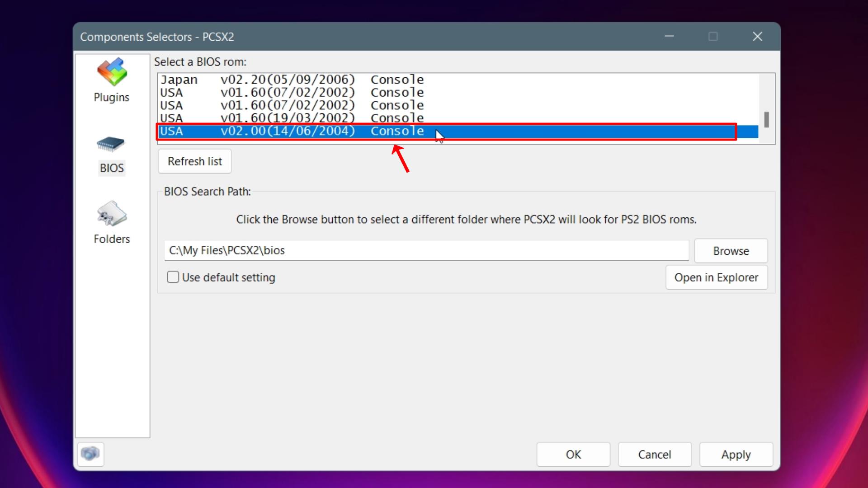Image resolution: width=868 pixels, height=488 pixels.
Task: Click the camera icon at bottom left
Action: pos(90,454)
